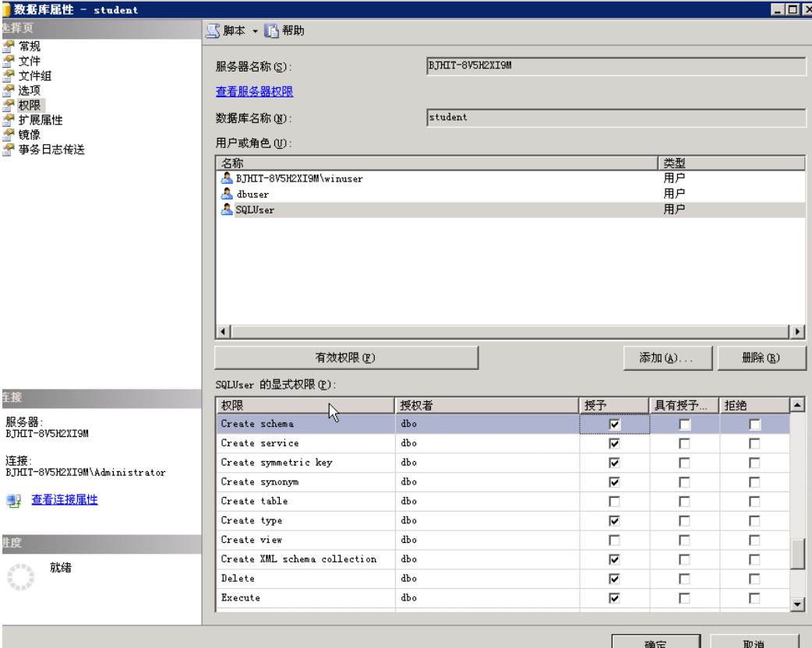Uncheck Grant for Delete permission
Screen dimensions: 812x648
coord(614,579)
